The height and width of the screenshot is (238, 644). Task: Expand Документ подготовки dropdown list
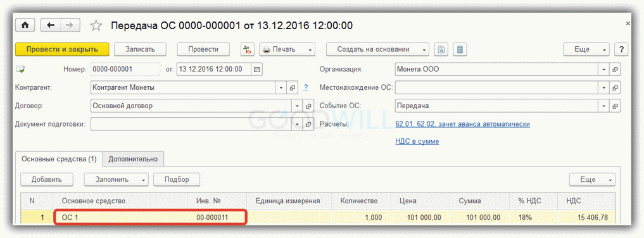pyautogui.click(x=298, y=124)
